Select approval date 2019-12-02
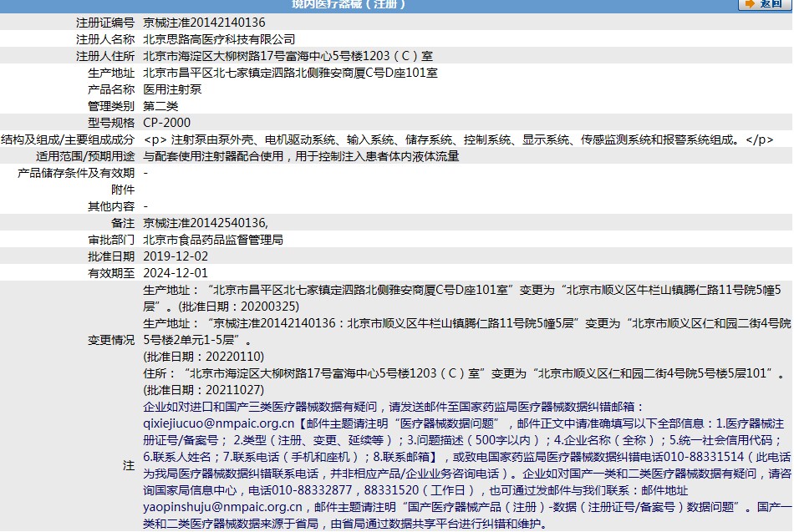The height and width of the screenshot is (532, 794). click(176, 256)
